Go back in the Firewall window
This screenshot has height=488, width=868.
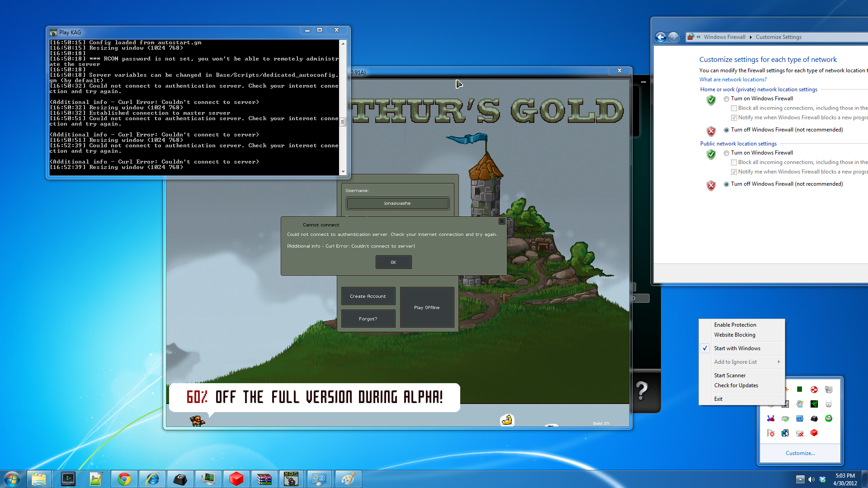pos(660,37)
